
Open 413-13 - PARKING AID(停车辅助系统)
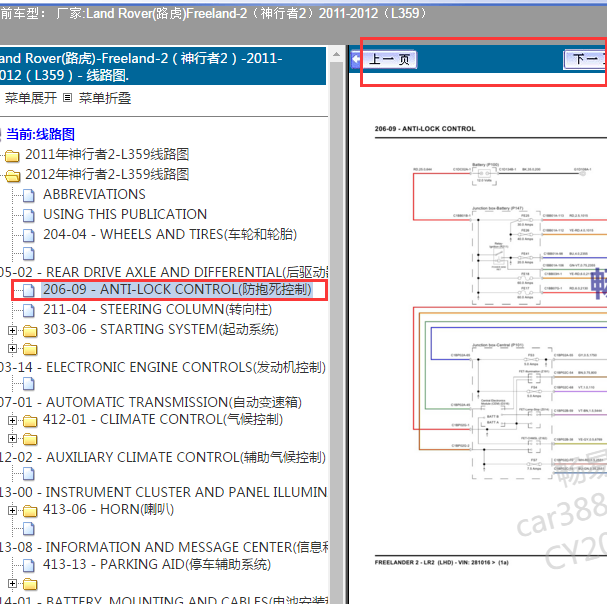click(157, 564)
